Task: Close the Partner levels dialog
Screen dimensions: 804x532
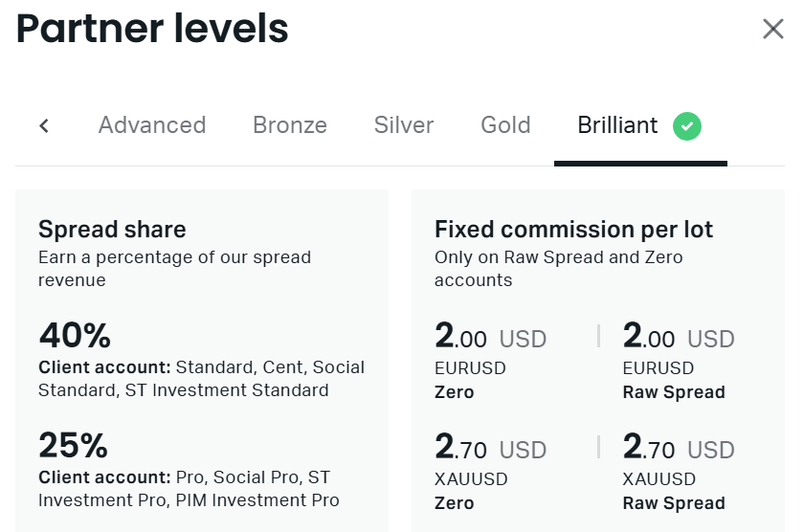Action: [x=773, y=29]
